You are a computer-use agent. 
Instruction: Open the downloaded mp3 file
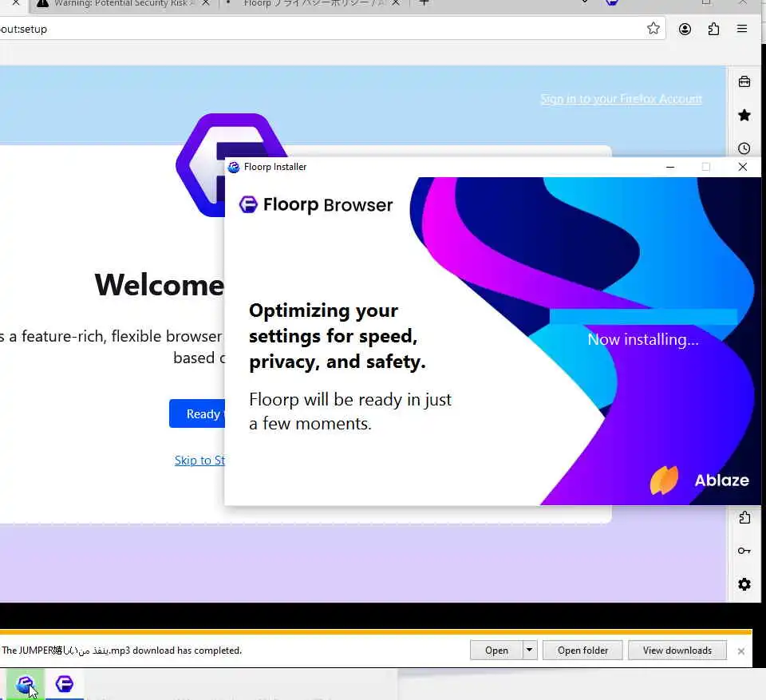(x=496, y=651)
